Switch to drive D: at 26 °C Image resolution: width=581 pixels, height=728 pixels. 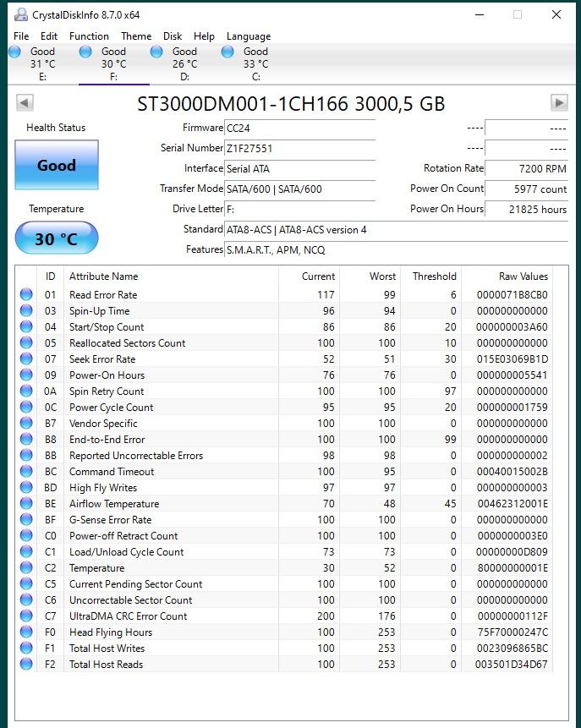tap(185, 64)
